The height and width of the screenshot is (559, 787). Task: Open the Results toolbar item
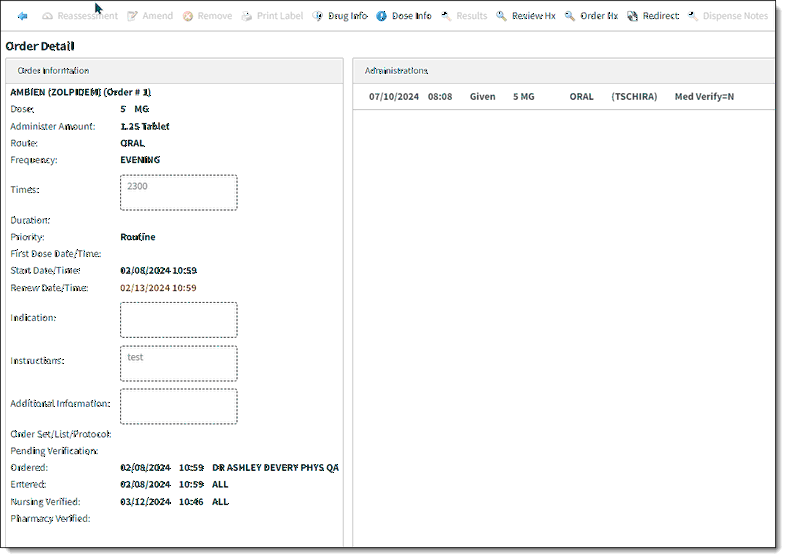pos(464,16)
